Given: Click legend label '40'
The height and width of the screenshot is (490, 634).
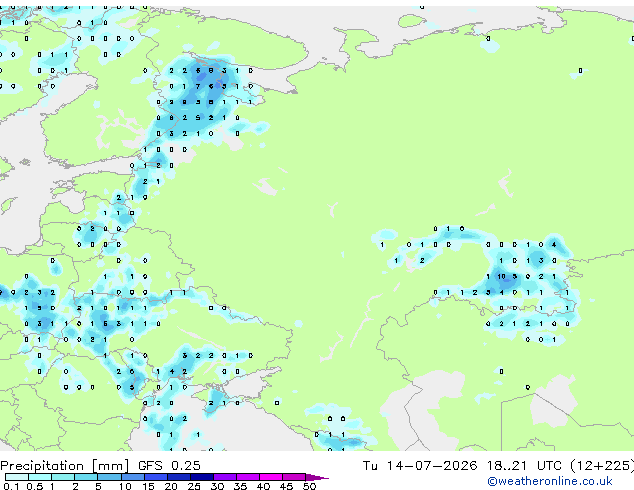Looking at the screenshot, I should [263, 486].
